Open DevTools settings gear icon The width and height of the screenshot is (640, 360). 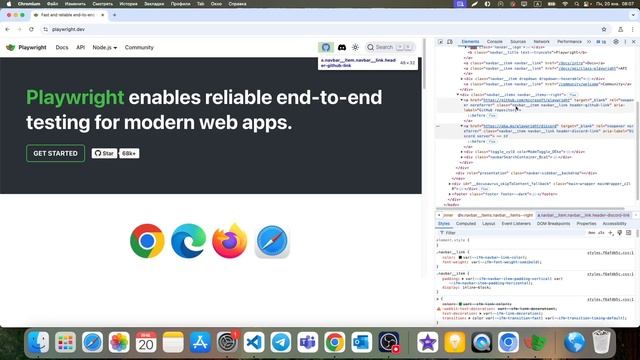[616, 42]
